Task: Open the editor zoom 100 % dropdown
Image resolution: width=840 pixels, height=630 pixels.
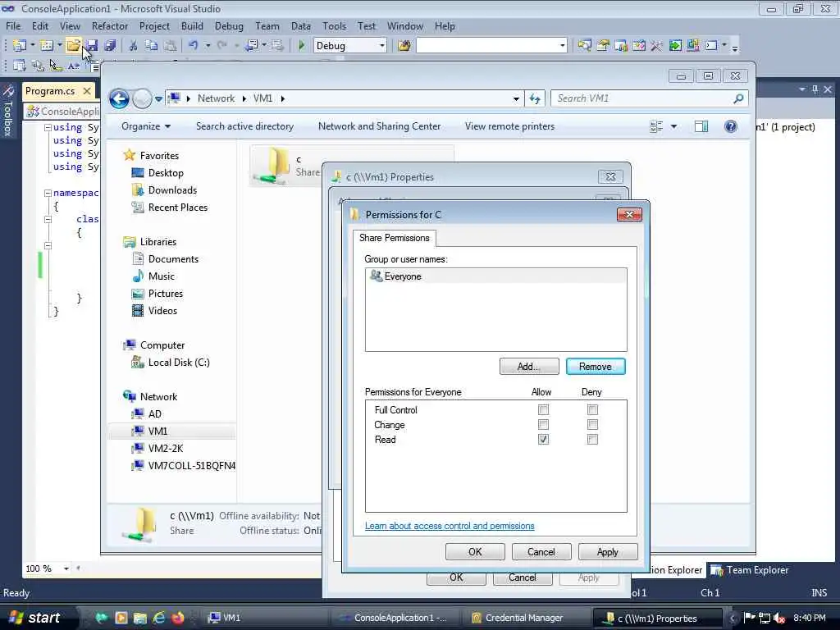Action: [66, 568]
